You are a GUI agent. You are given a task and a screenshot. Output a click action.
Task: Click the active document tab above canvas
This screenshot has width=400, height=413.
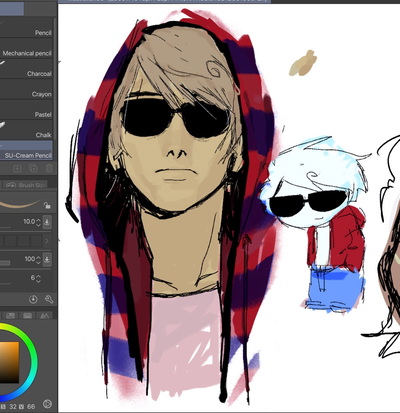(x=164, y=1)
